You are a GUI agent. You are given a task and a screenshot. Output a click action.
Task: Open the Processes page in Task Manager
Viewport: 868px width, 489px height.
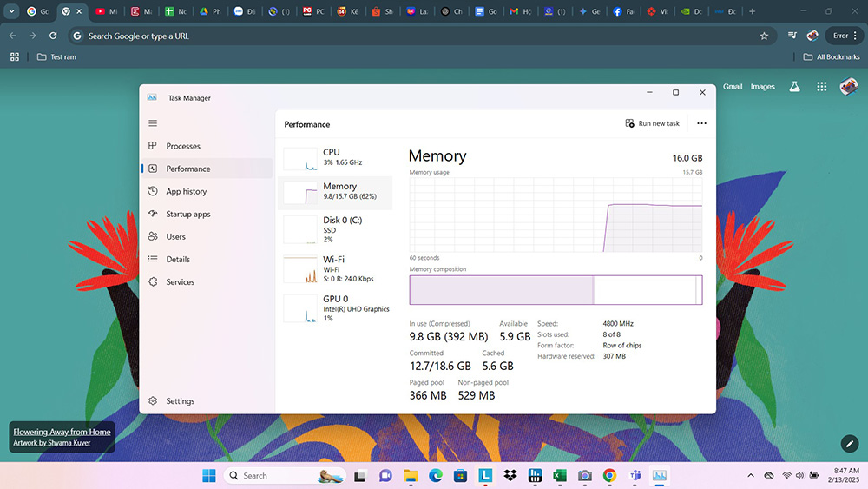tap(207, 146)
